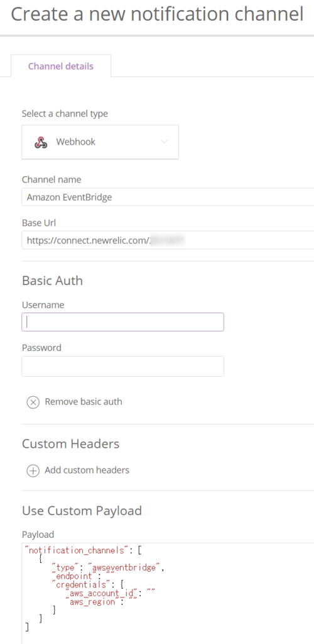Click the "Channel name" label

pyautogui.click(x=51, y=179)
